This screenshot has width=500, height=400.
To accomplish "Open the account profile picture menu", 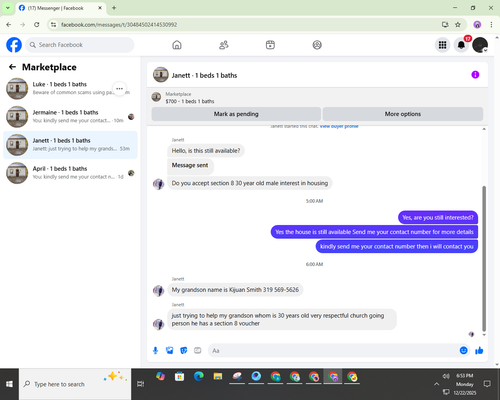I will (x=480, y=45).
